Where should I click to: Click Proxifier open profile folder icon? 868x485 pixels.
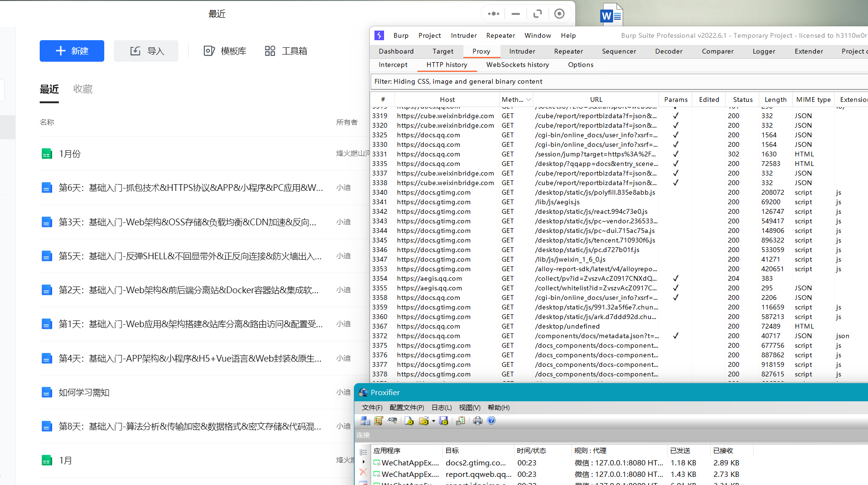click(x=424, y=420)
